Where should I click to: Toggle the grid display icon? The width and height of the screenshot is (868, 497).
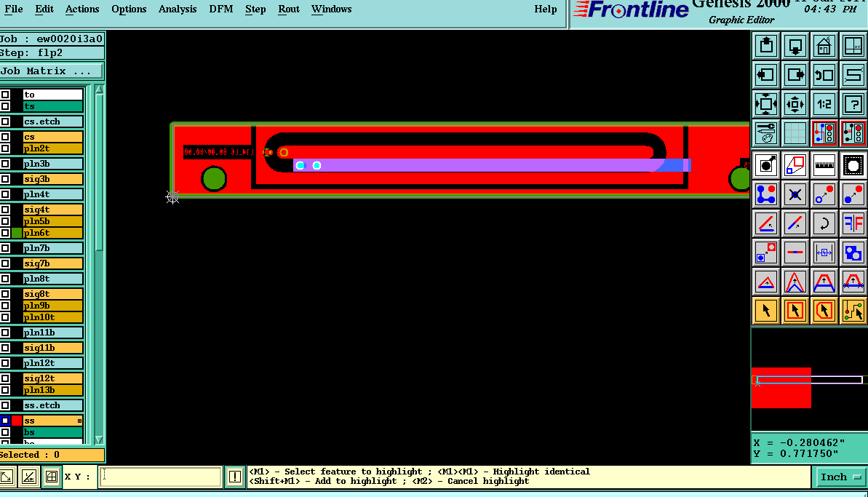point(795,133)
